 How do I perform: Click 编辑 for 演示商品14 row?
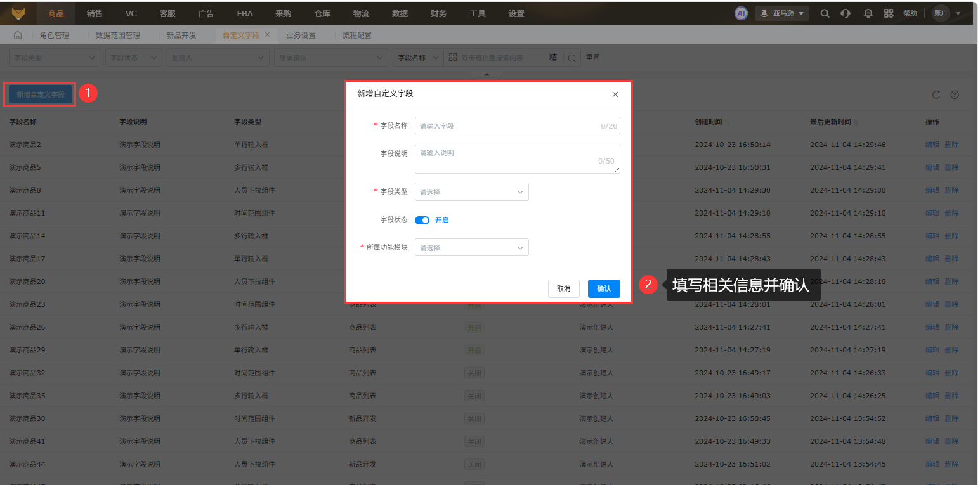pos(932,236)
